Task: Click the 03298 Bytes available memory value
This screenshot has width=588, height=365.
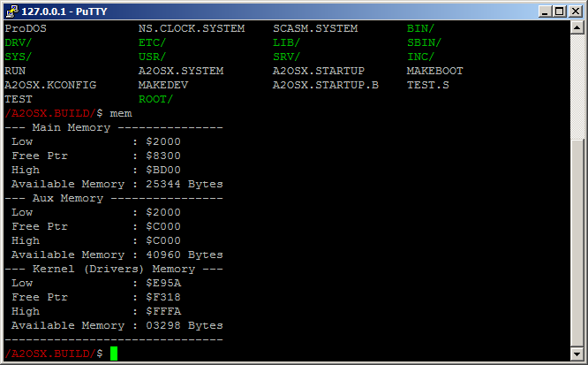Action: (185, 325)
